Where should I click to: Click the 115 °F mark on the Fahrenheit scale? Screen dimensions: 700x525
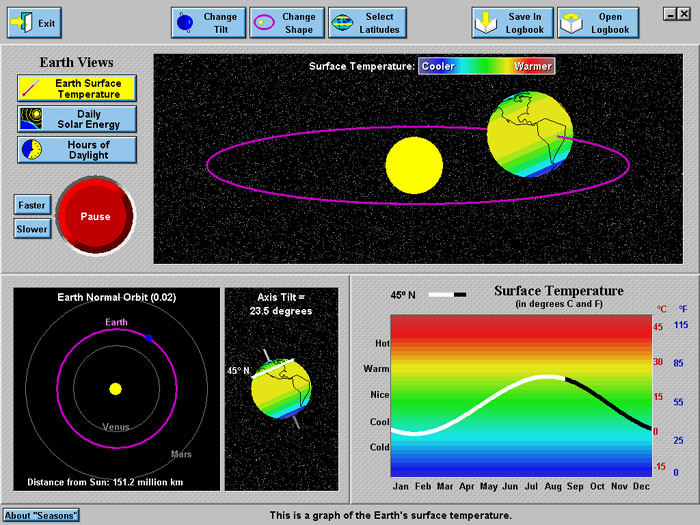(681, 325)
